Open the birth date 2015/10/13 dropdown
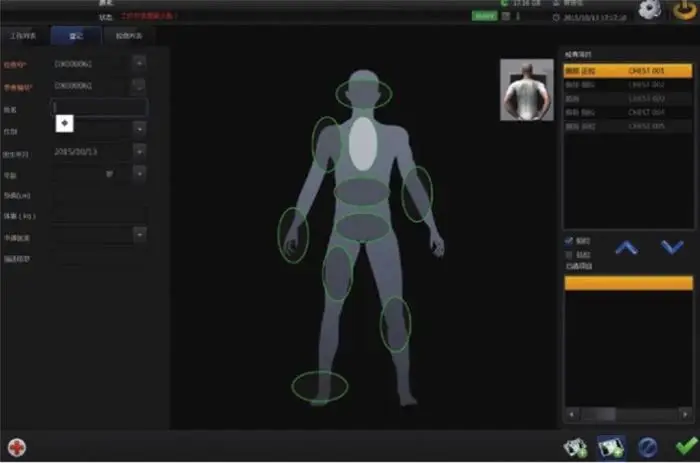 [x=139, y=151]
